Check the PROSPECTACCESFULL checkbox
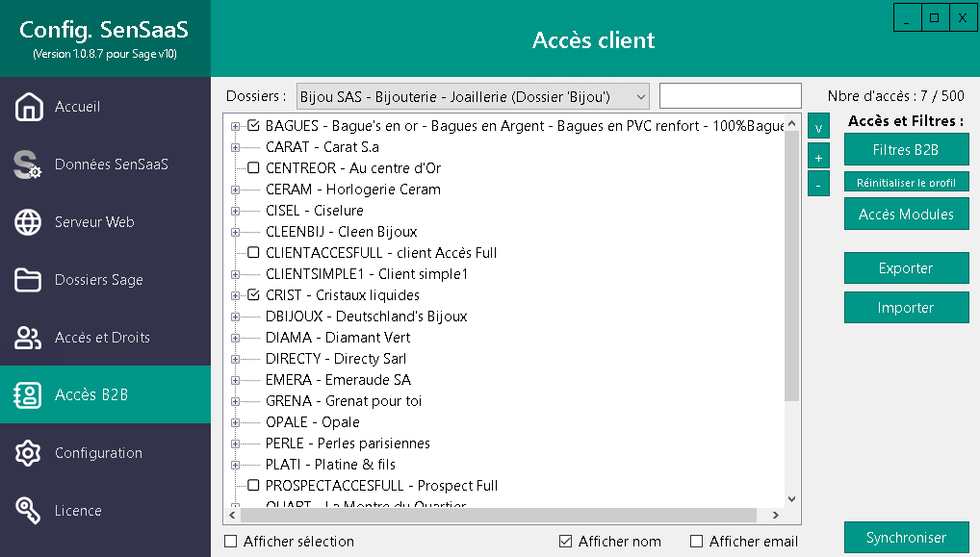Image resolution: width=980 pixels, height=557 pixels. [253, 485]
